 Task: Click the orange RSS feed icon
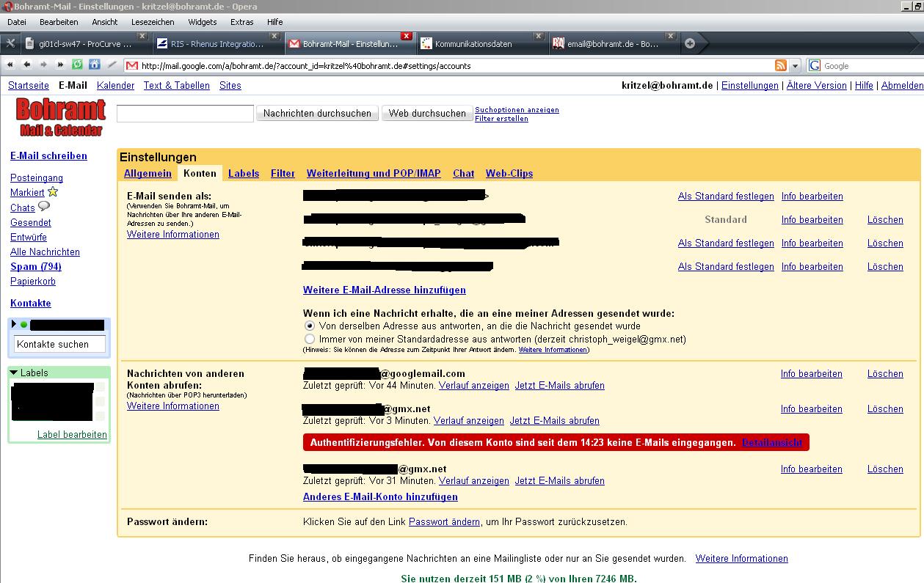click(x=781, y=65)
